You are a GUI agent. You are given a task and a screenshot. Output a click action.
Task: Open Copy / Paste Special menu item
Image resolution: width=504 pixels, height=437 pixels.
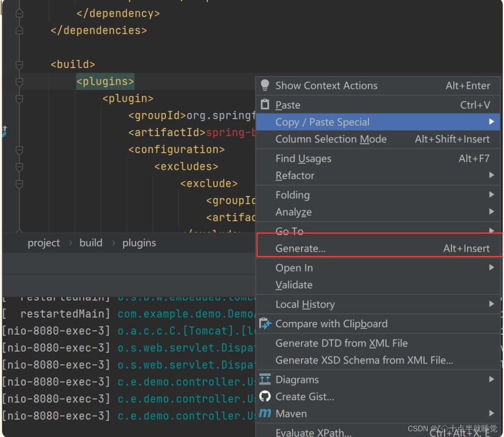(x=378, y=122)
